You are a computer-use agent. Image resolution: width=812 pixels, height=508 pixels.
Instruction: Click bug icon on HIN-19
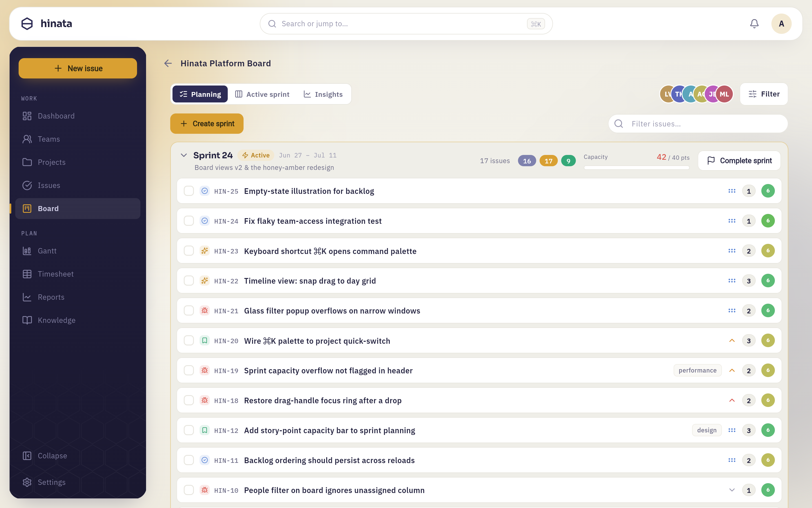(x=205, y=370)
